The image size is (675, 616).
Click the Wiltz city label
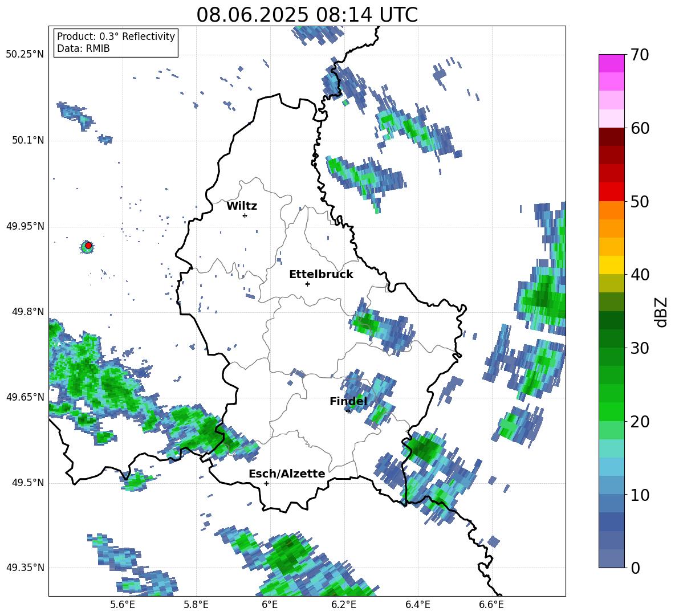click(242, 206)
